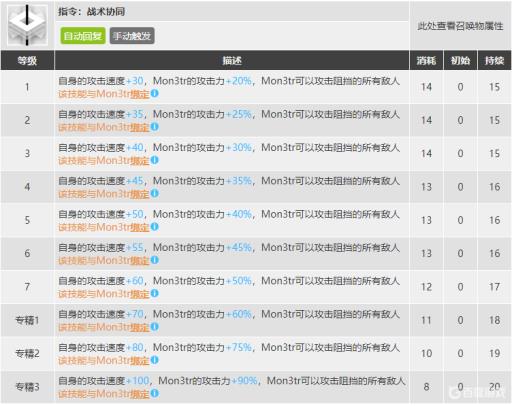Open the 绑定 link in level 4 row
This screenshot has height=406, width=512.
click(x=140, y=194)
